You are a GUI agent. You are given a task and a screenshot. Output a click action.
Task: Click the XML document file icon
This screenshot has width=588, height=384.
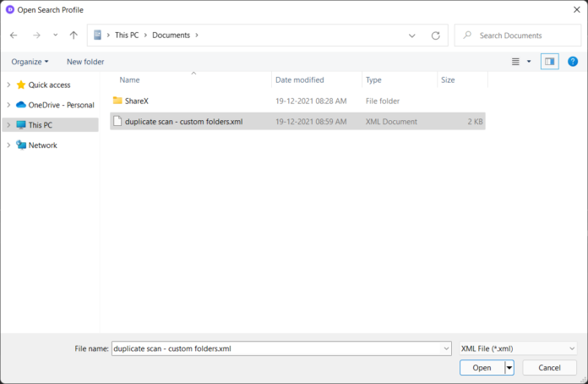(x=117, y=121)
